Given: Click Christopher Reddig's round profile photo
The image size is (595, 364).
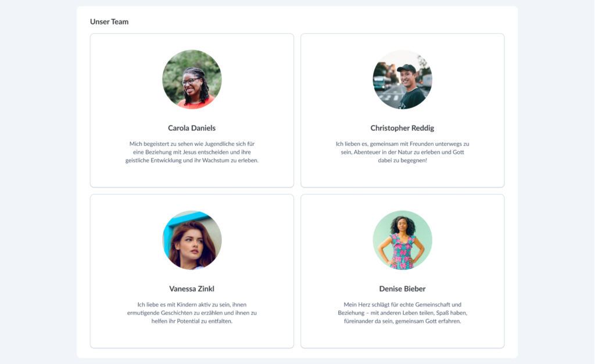Looking at the screenshot, I should (x=403, y=80).
